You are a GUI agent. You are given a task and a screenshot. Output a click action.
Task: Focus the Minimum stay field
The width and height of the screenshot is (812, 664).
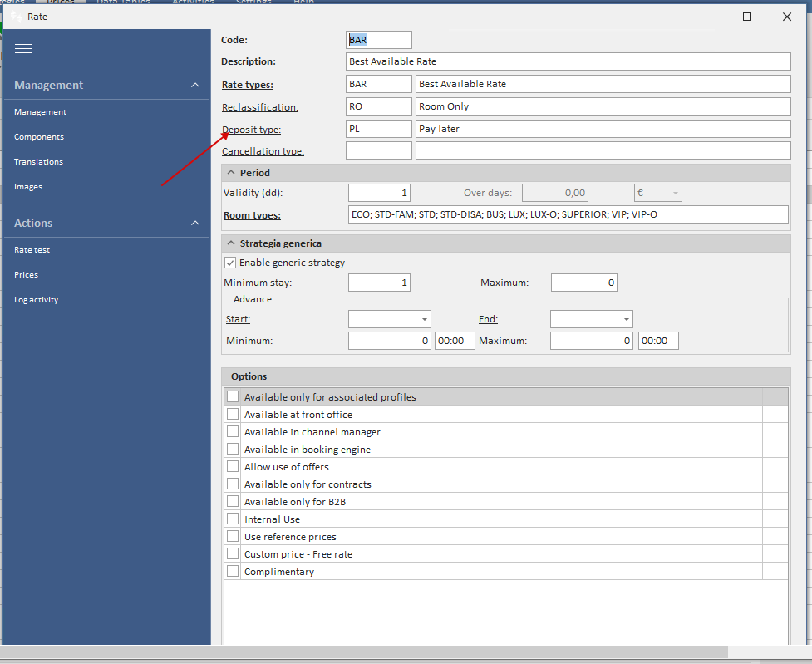(x=380, y=283)
